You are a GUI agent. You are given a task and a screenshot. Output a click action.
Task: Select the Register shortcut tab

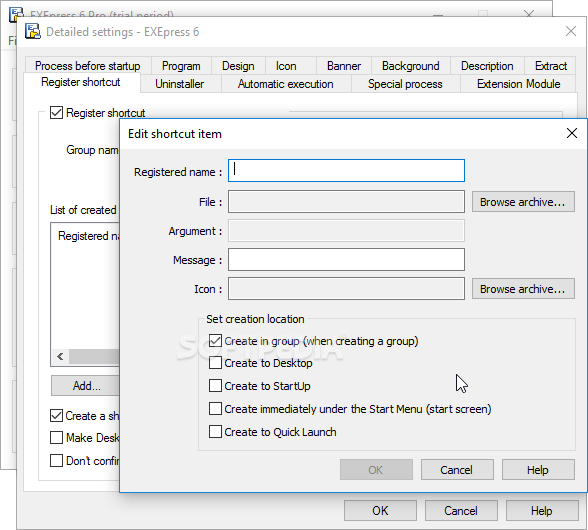point(81,82)
